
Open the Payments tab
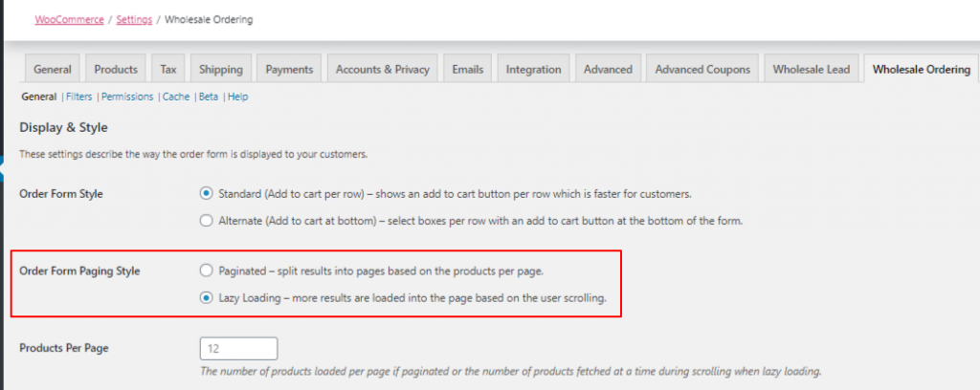click(x=289, y=69)
